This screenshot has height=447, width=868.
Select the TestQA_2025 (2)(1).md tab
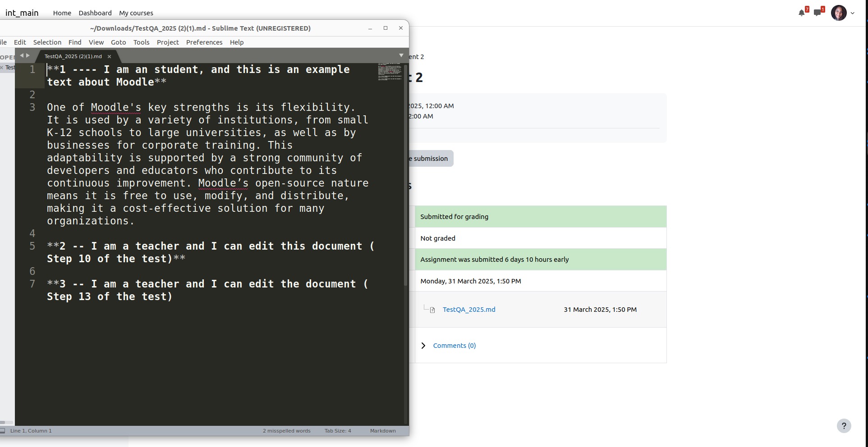pyautogui.click(x=73, y=56)
